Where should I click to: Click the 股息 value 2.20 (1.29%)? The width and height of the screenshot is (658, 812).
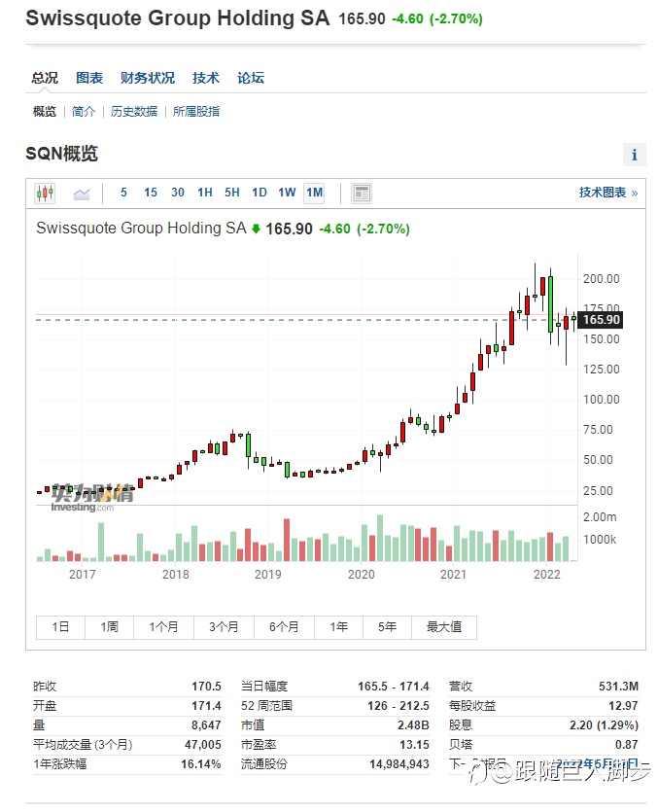click(604, 725)
